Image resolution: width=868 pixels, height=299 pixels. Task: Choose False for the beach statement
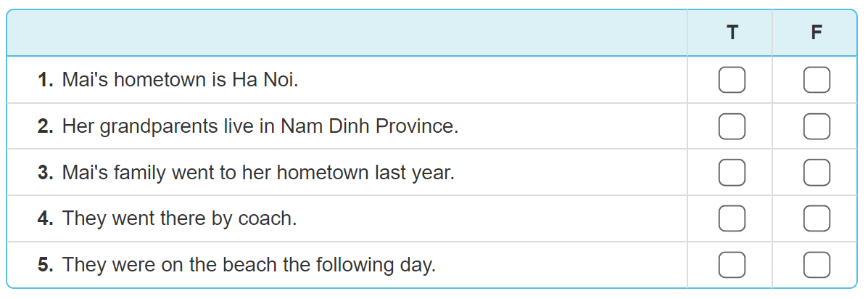[x=817, y=265]
